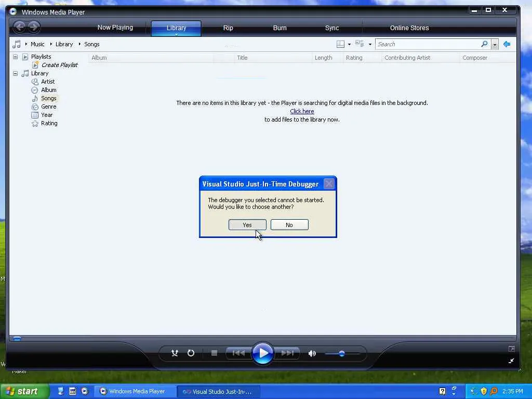Viewport: 532px width, 399px height.
Task: Toggle repeat mode
Action: tap(191, 353)
